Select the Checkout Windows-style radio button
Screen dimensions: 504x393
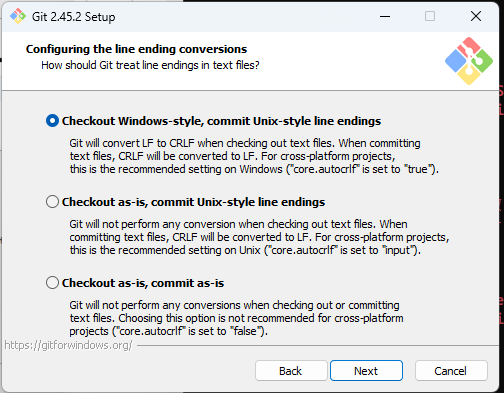[52, 121]
